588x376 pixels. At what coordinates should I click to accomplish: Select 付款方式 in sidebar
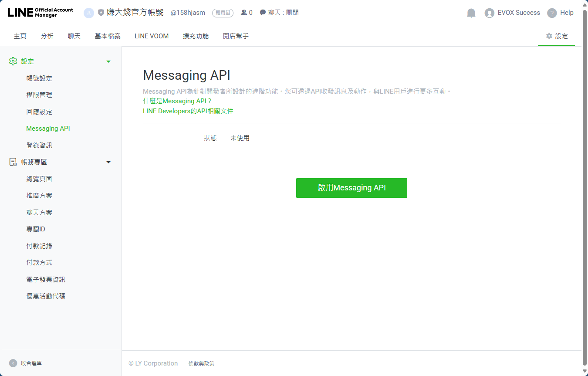point(39,263)
